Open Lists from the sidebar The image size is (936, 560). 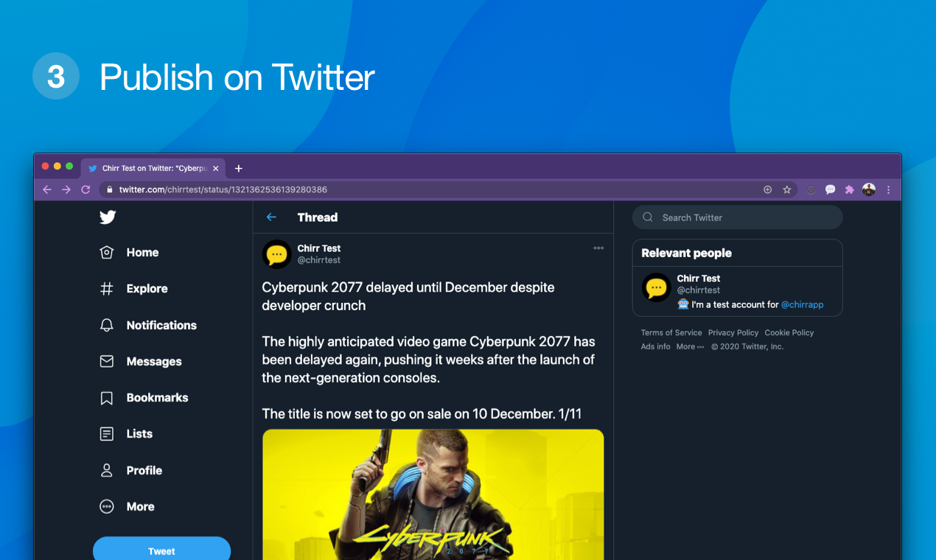point(126,434)
